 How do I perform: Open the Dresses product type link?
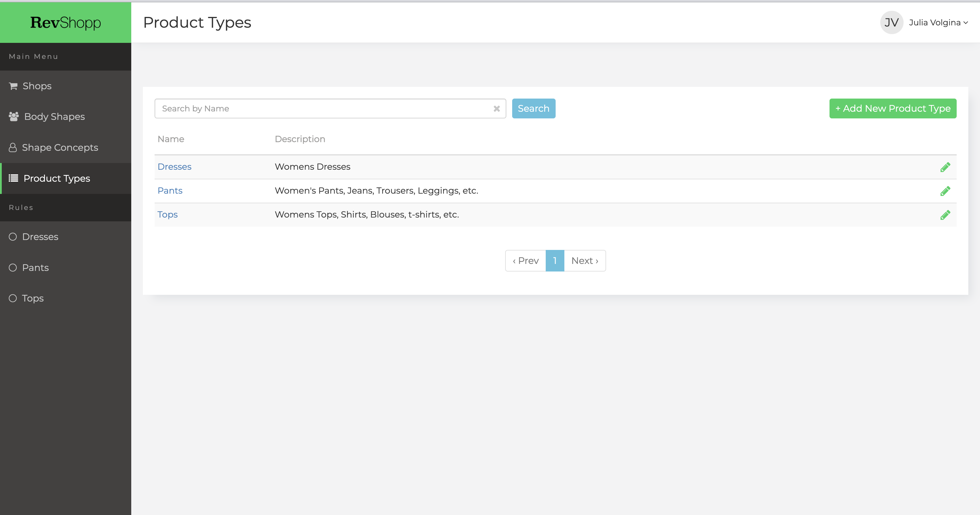pos(174,167)
